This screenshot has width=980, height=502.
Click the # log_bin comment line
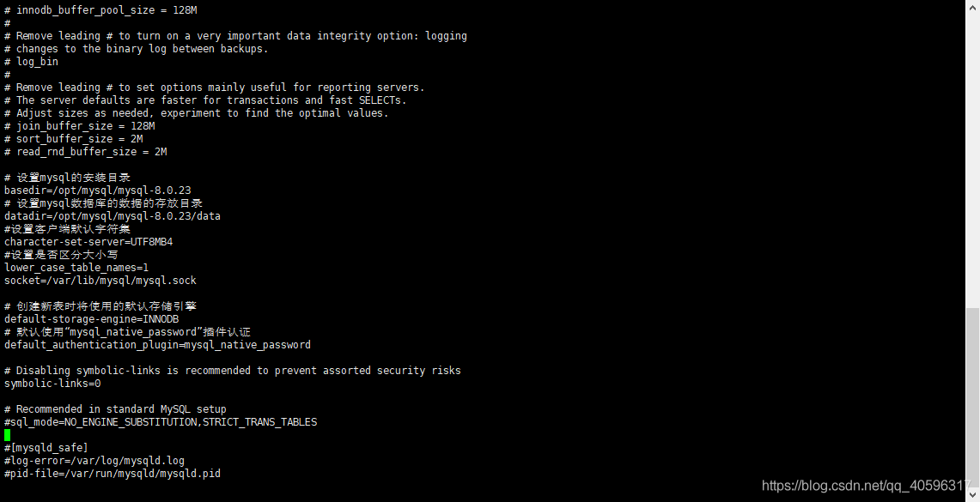(x=32, y=62)
